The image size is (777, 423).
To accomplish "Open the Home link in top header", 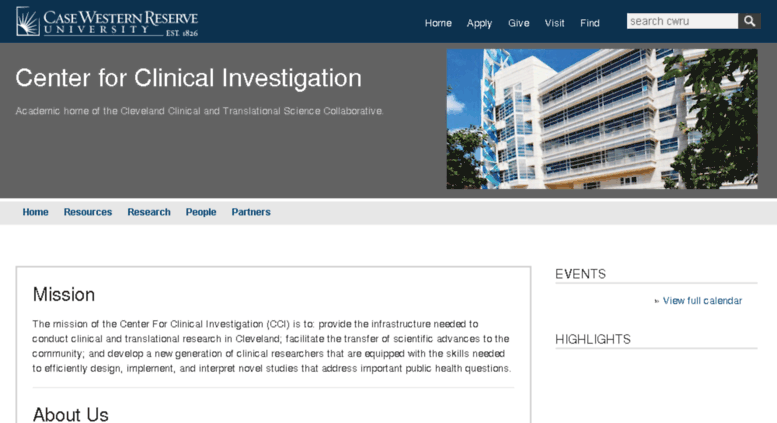I will (438, 23).
